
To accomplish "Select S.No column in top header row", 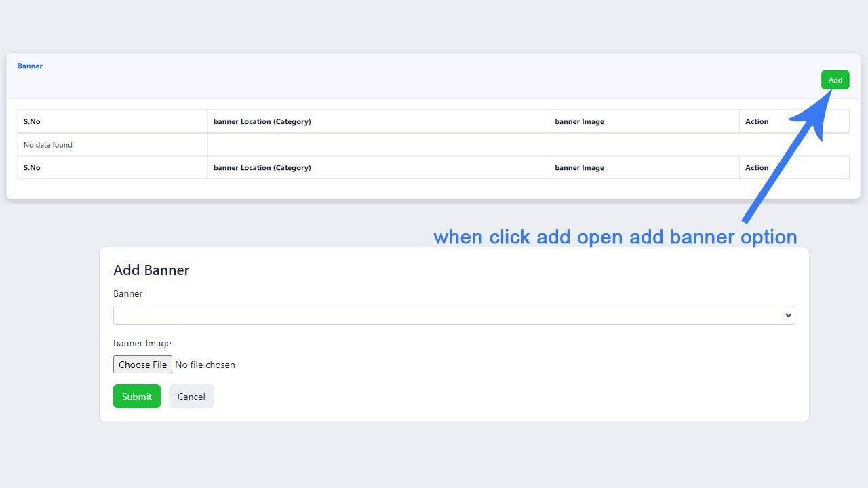I will point(32,122).
